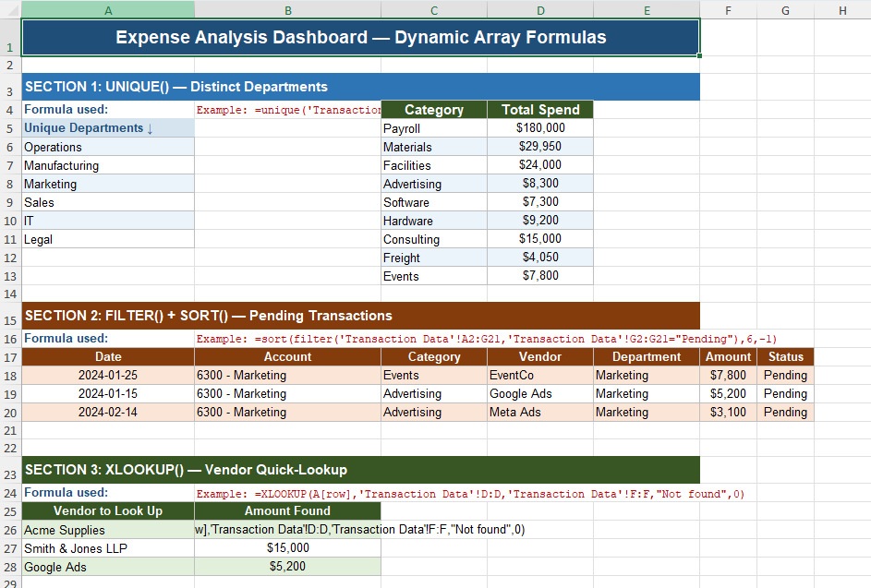Select the Meta Ads vendor cell

(x=540, y=412)
